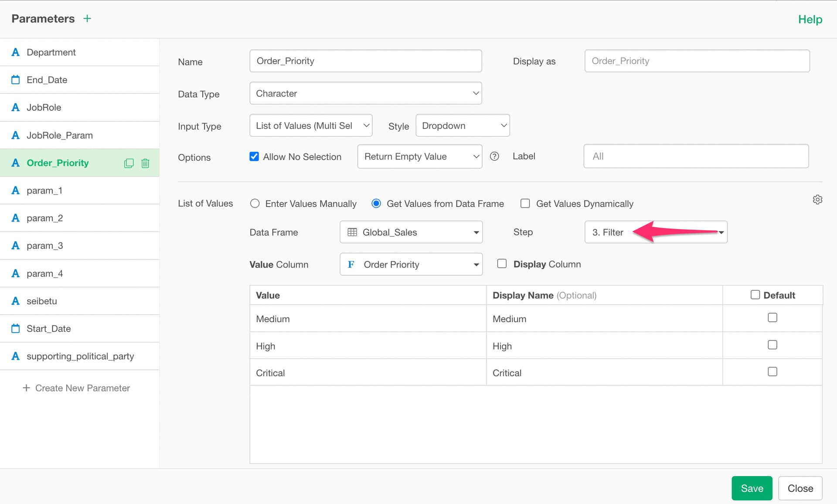Open the Global_Sales Data Frame dropdown

pos(411,232)
